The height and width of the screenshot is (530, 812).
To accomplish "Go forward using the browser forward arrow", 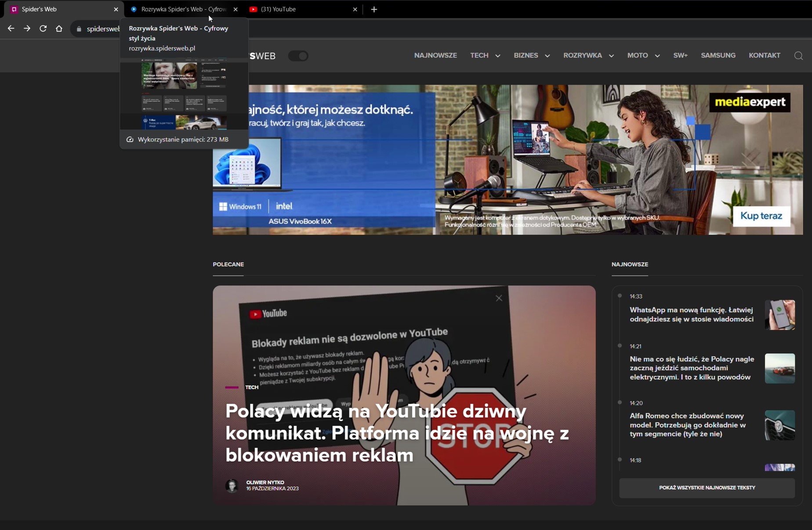I will click(27, 29).
